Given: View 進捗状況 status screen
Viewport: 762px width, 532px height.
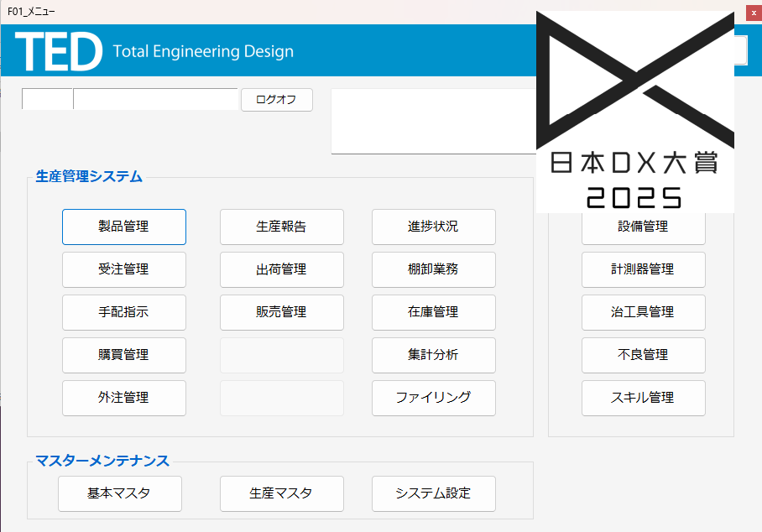Looking at the screenshot, I should 433,227.
